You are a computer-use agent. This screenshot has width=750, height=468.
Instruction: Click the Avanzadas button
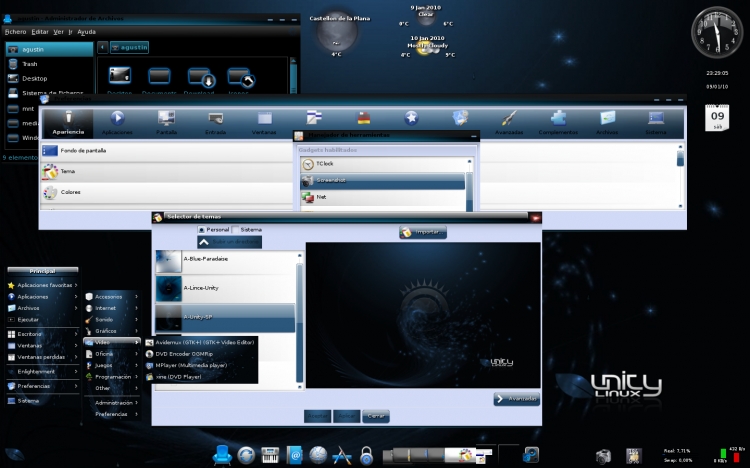pyautogui.click(x=516, y=398)
